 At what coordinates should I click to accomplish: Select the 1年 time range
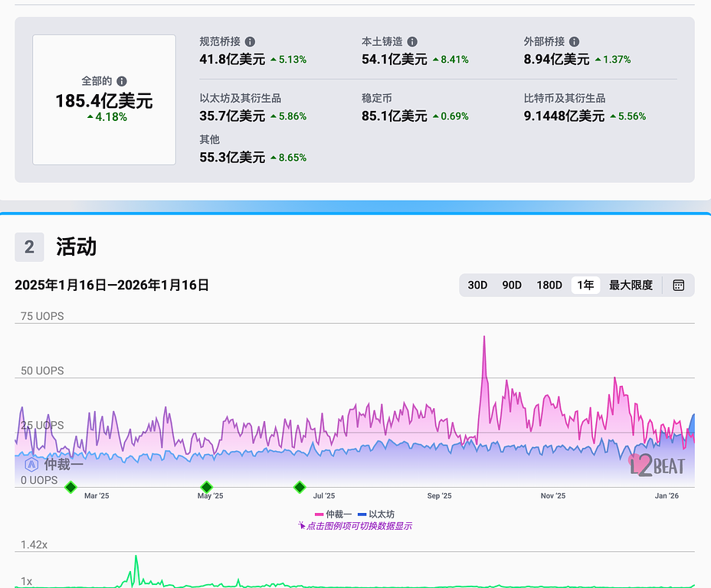click(x=585, y=285)
